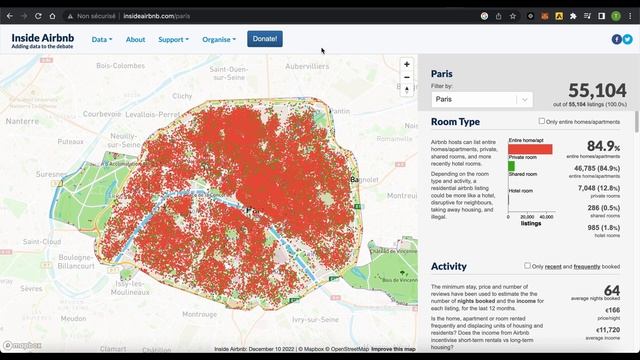
Task: Open the yellow square extension icon
Action: (x=559, y=16)
